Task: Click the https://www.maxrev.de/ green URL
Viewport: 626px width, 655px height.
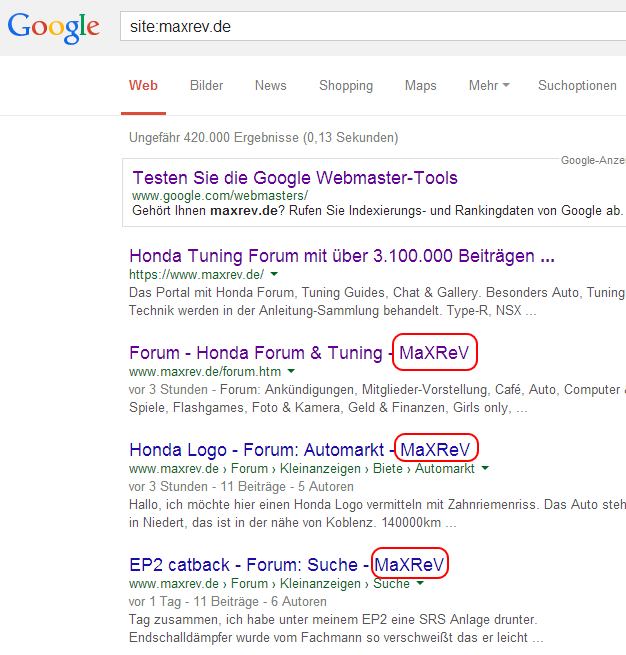Action: (196, 274)
